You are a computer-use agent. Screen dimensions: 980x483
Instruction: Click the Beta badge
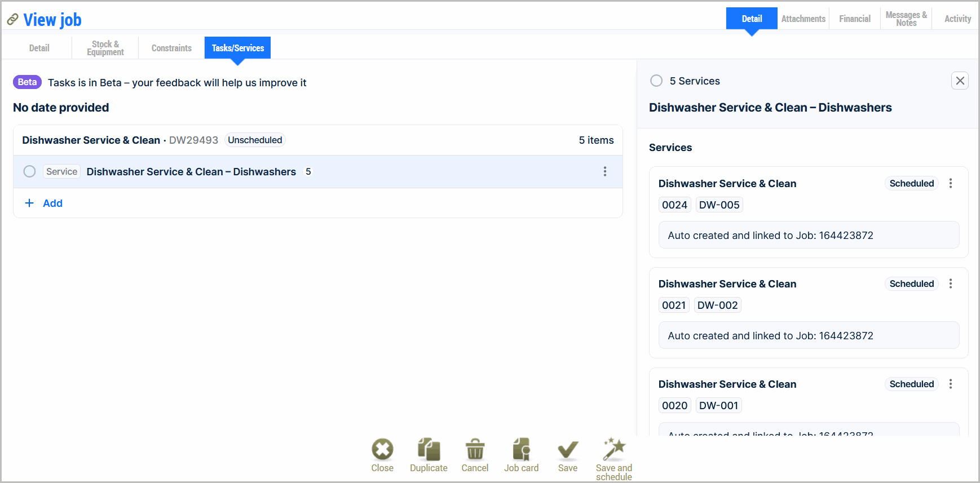(x=27, y=82)
